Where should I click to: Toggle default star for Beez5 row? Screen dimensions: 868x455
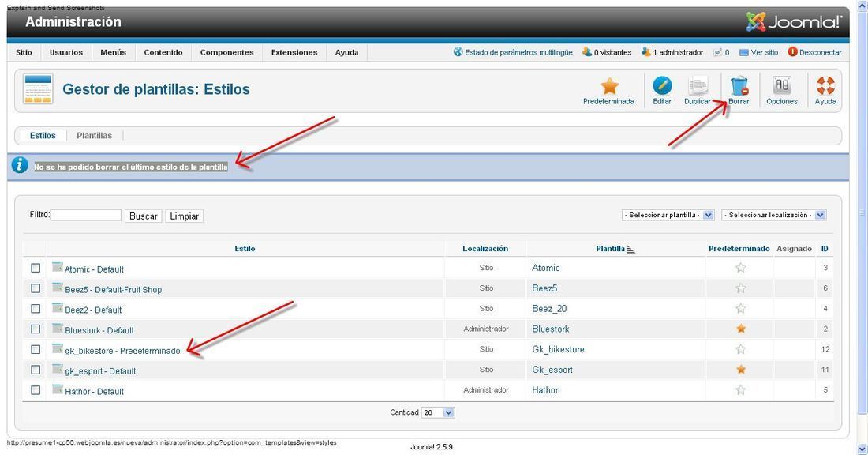741,288
